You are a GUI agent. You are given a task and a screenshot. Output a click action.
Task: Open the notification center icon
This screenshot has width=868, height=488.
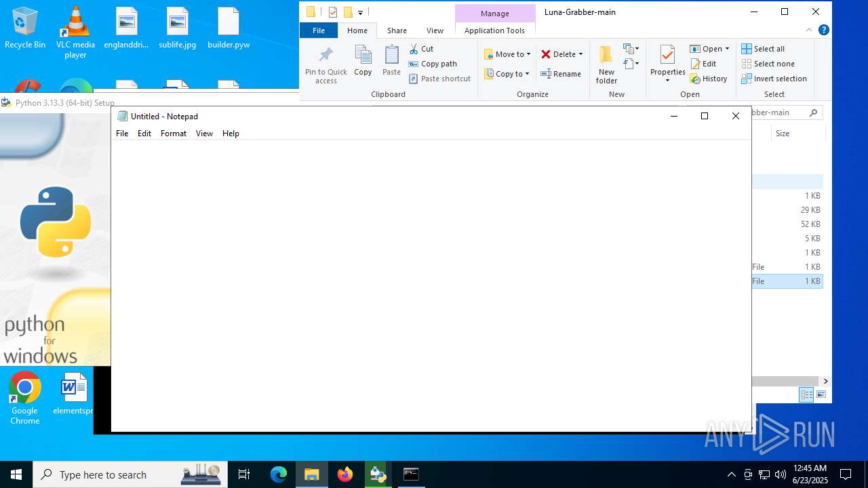point(846,474)
